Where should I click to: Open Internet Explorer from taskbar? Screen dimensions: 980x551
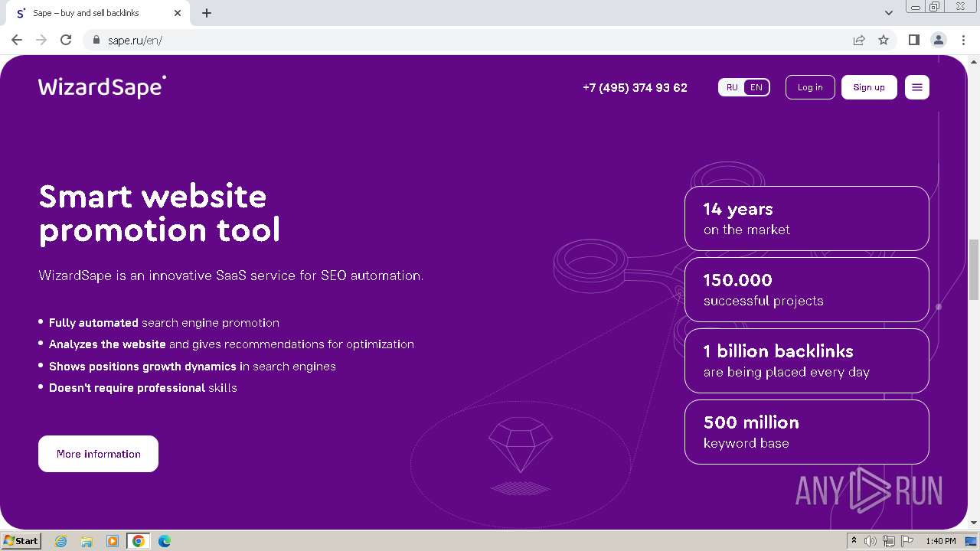[x=61, y=541]
